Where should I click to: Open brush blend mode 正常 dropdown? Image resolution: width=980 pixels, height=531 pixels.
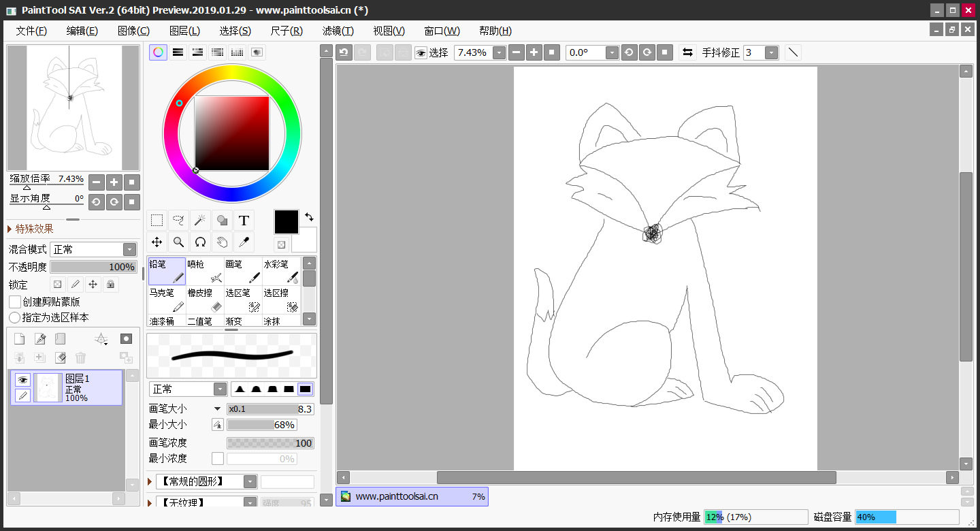point(220,389)
